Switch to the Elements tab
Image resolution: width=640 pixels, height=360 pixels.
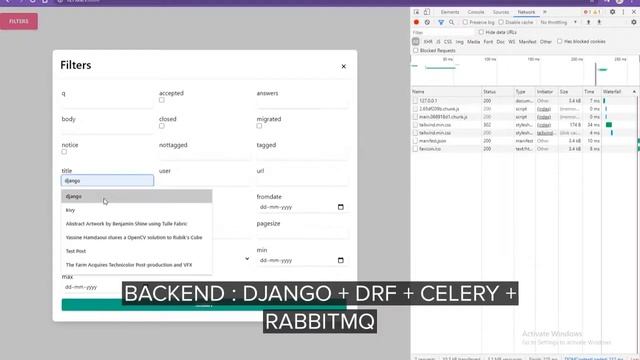pyautogui.click(x=450, y=12)
